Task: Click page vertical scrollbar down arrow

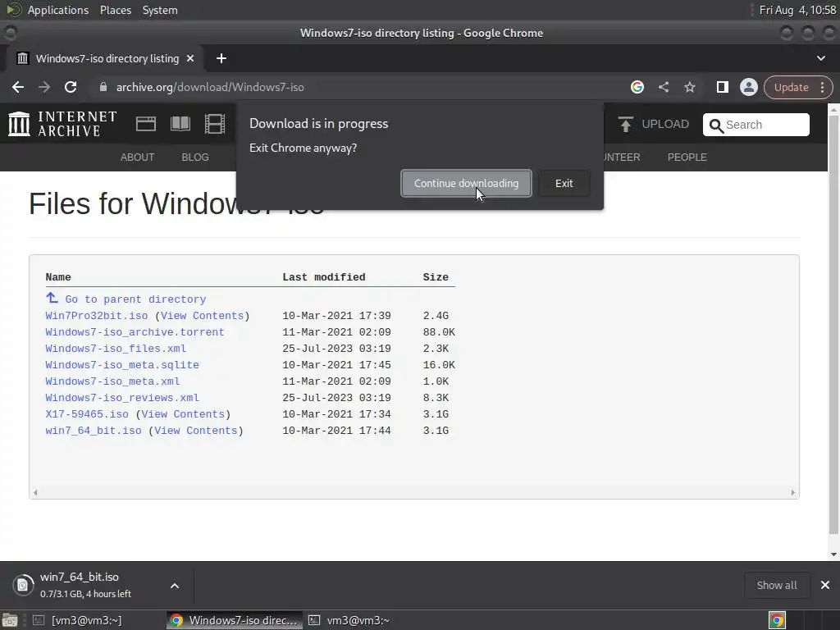Action: coord(833,555)
